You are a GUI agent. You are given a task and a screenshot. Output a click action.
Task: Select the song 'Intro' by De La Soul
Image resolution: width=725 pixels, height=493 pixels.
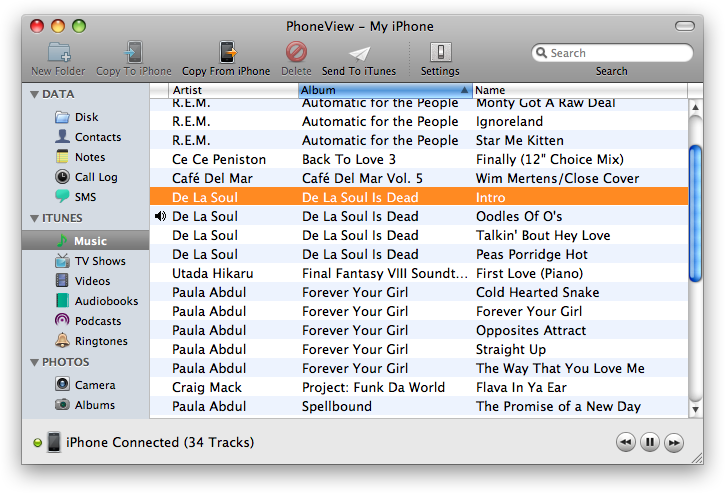419,197
